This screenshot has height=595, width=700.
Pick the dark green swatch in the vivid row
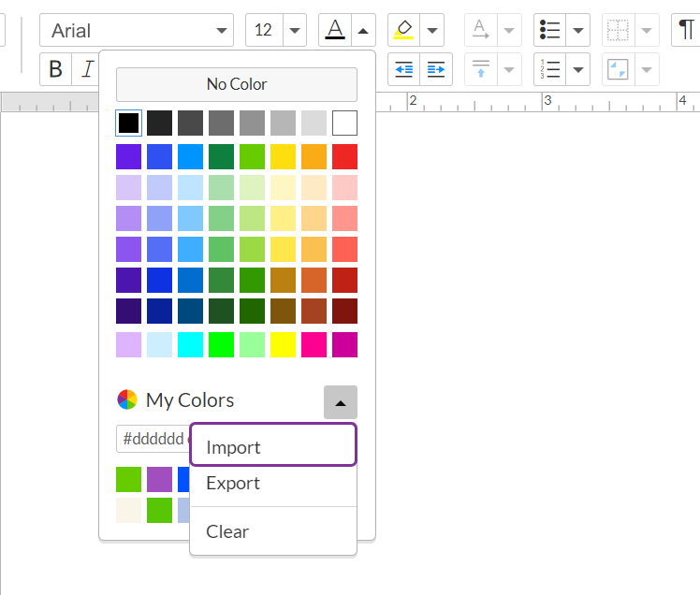pos(221,156)
